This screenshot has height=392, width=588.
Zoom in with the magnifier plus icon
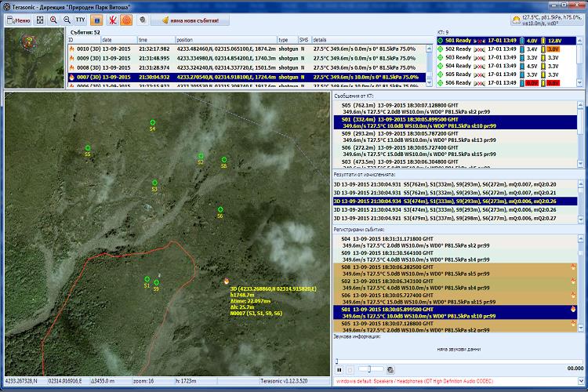click(x=53, y=20)
